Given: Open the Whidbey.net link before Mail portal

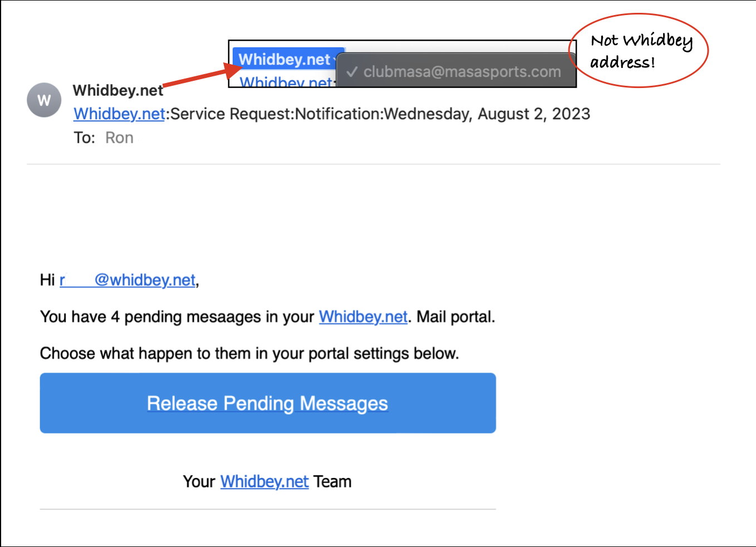Looking at the screenshot, I should tap(363, 317).
